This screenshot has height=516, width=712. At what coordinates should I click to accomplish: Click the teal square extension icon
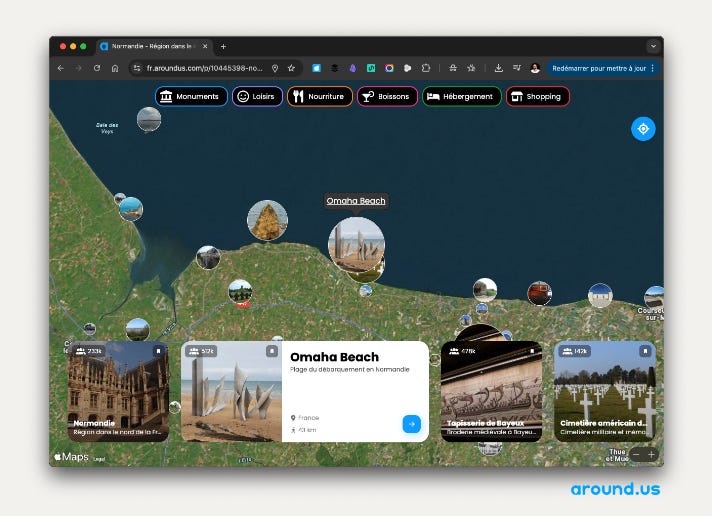(371, 68)
